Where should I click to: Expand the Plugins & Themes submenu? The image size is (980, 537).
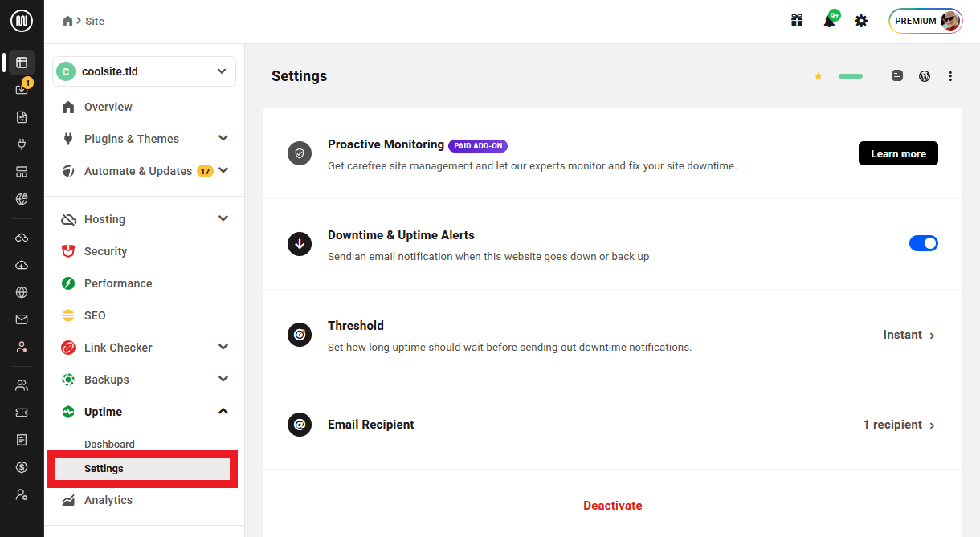[x=223, y=138]
